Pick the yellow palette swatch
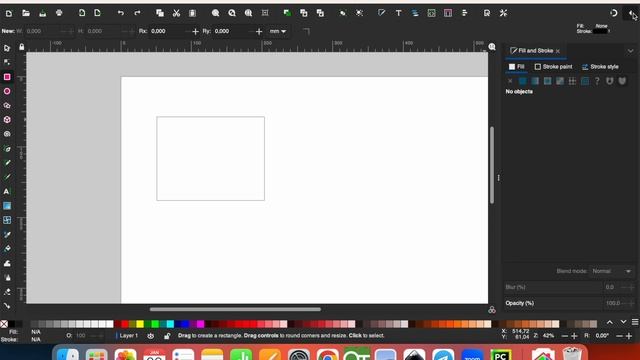Image resolution: width=640 pixels, height=360 pixels. click(x=140, y=324)
